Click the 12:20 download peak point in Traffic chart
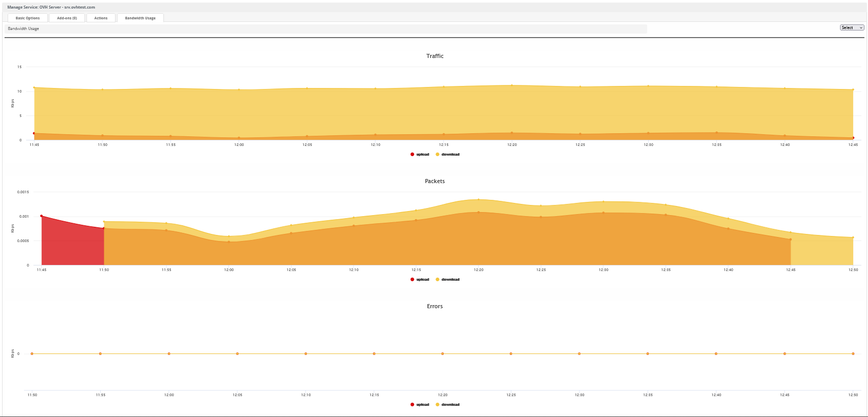The width and height of the screenshot is (868, 417). (x=512, y=85)
